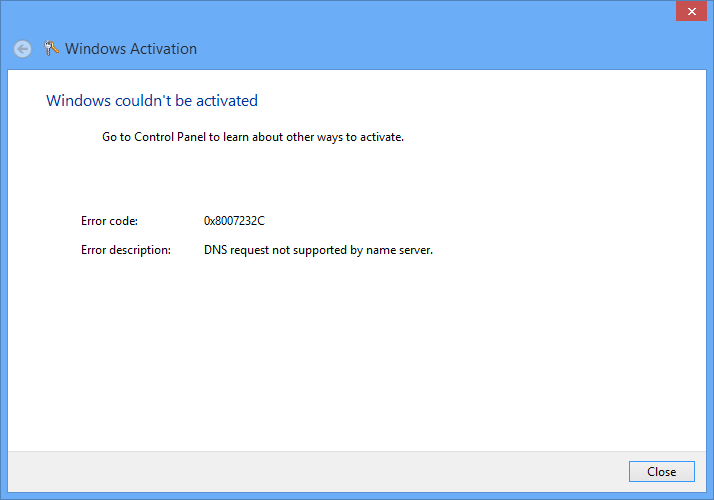The image size is (714, 500).
Task: Click the Windows Activation key icon
Action: [x=52, y=48]
